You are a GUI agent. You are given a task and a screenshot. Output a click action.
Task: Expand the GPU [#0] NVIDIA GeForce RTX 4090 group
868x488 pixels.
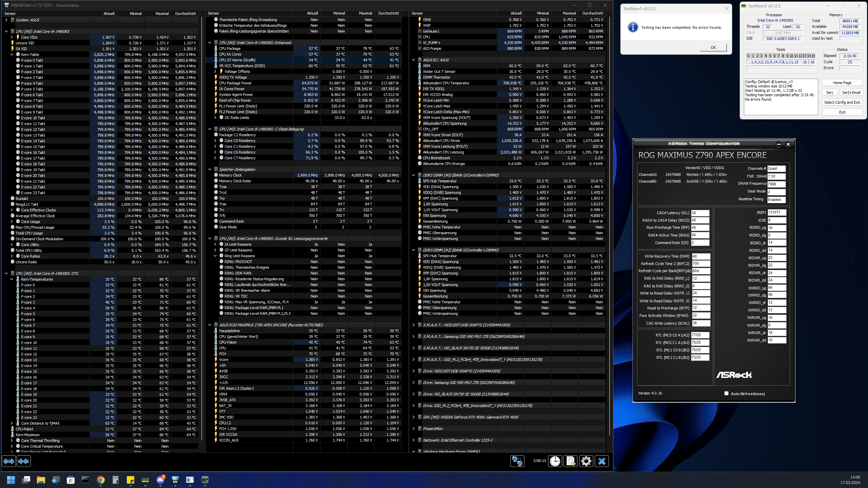413,417
